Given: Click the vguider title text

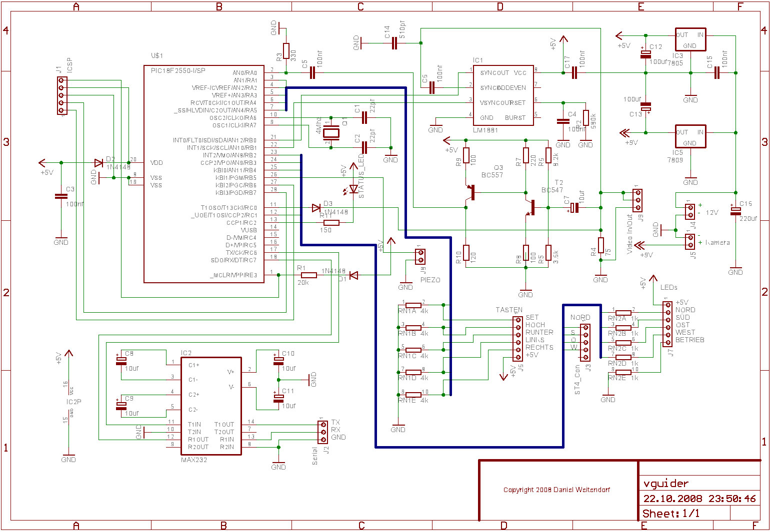Looking at the screenshot, I should [x=665, y=484].
